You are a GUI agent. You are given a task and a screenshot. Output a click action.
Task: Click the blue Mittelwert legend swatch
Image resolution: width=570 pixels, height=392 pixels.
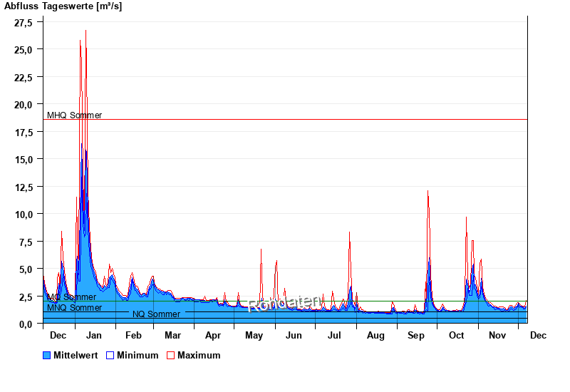point(47,355)
